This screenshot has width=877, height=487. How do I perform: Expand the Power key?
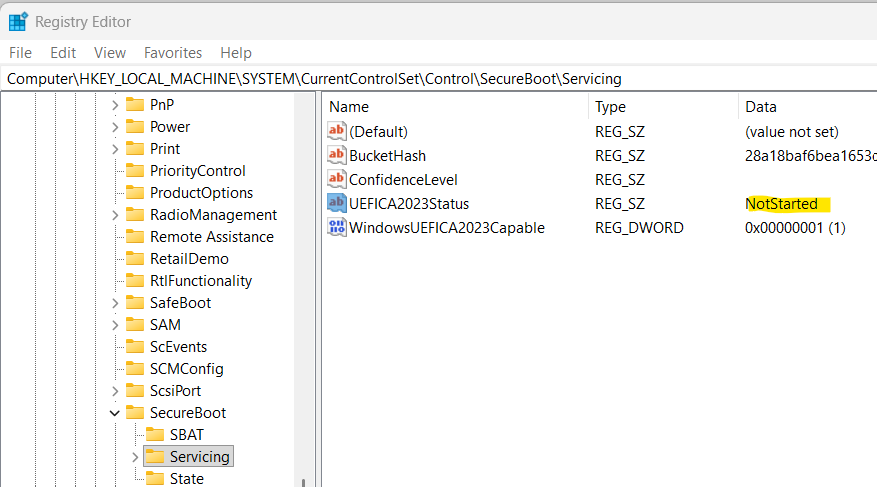115,127
